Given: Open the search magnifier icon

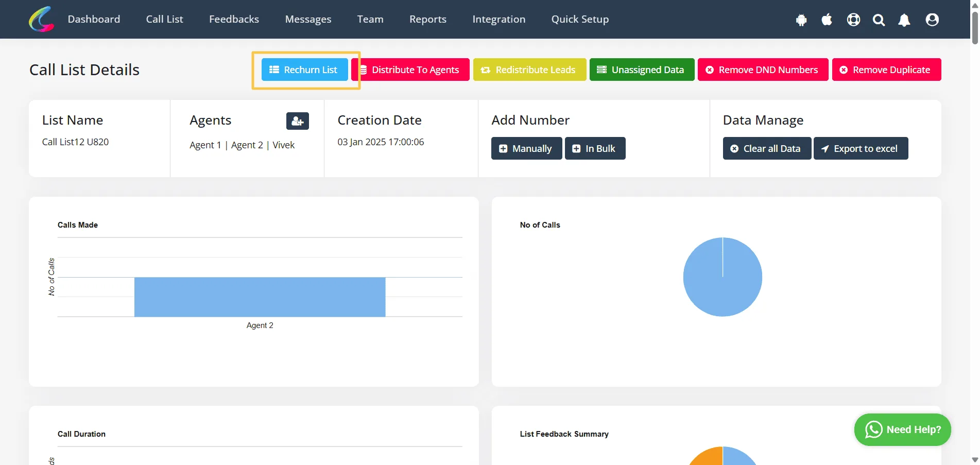Looking at the screenshot, I should pyautogui.click(x=879, y=20).
